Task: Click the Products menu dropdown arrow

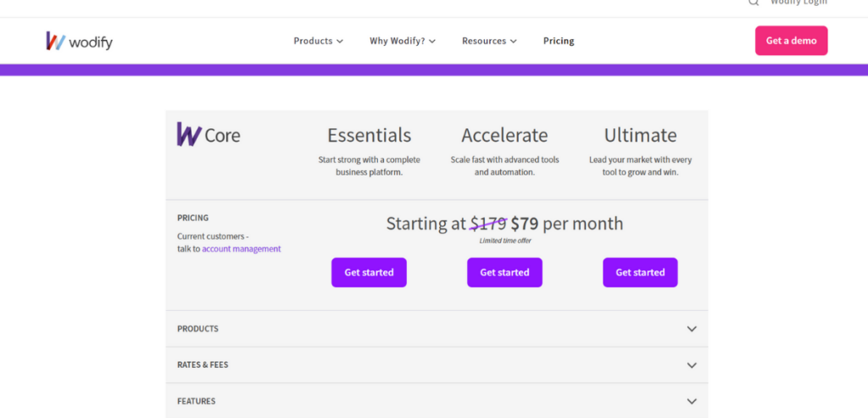Action: [340, 42]
